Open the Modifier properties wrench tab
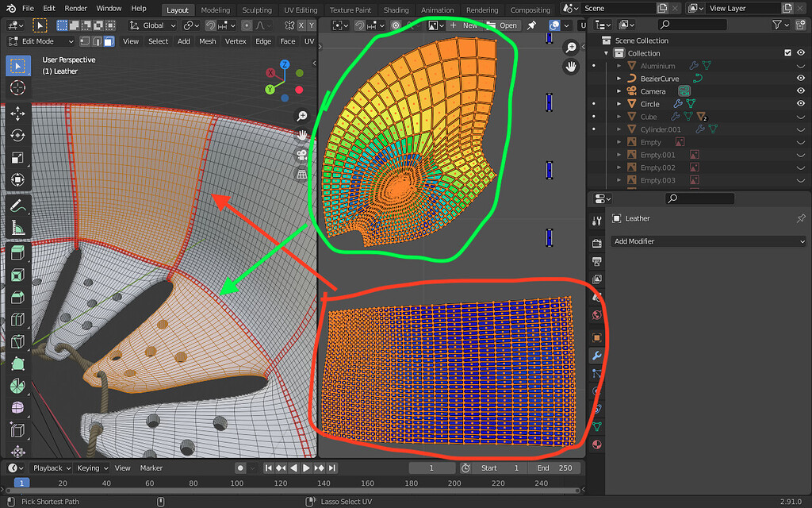Screen dimensions: 812x508 pos(596,356)
